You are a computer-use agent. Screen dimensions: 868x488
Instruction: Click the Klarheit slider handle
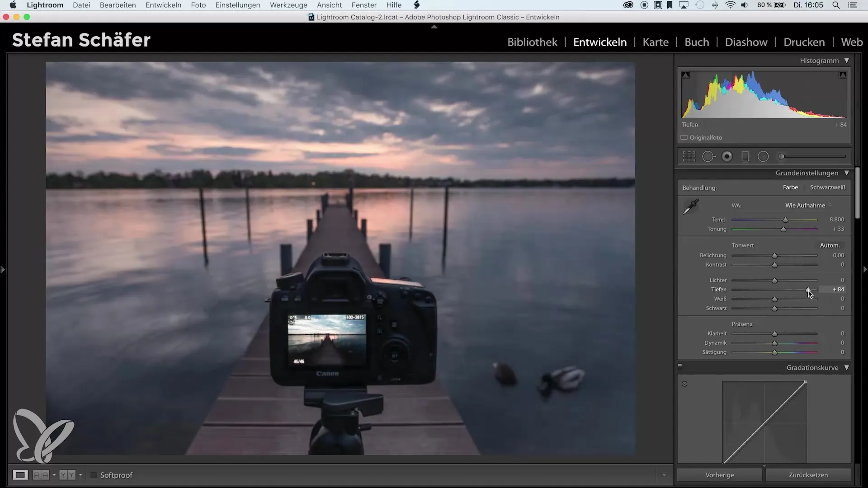tap(774, 334)
